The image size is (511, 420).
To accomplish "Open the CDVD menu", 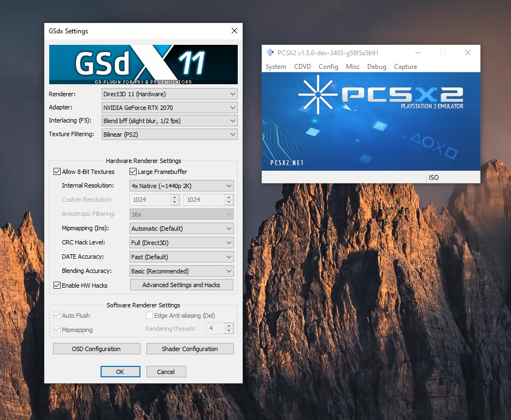I will (x=302, y=67).
